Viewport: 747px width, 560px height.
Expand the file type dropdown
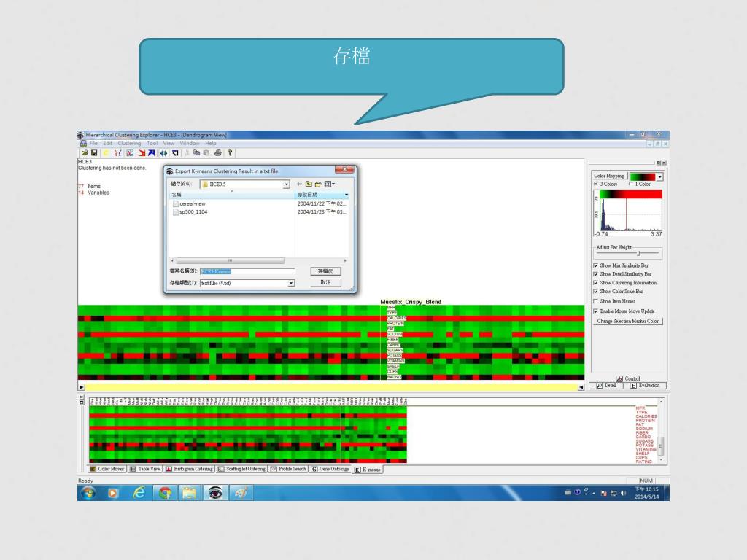coord(290,284)
